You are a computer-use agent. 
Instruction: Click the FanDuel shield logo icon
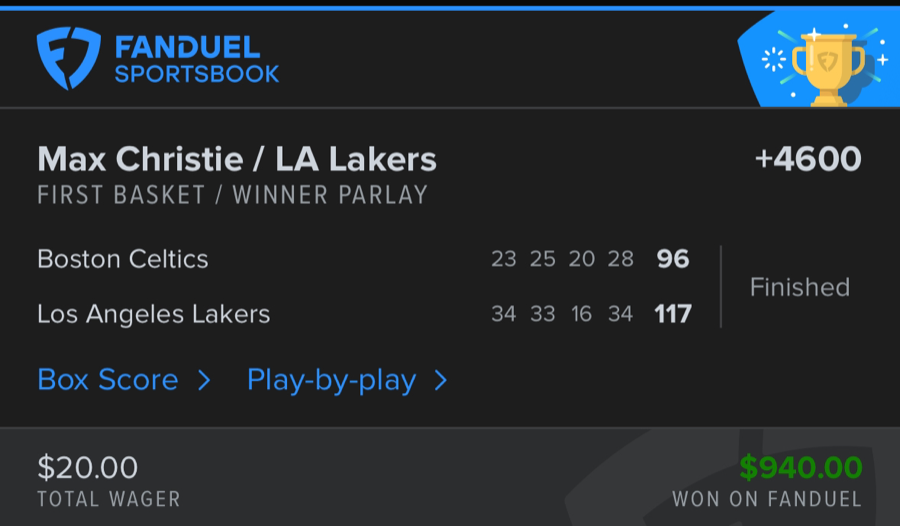(x=68, y=59)
